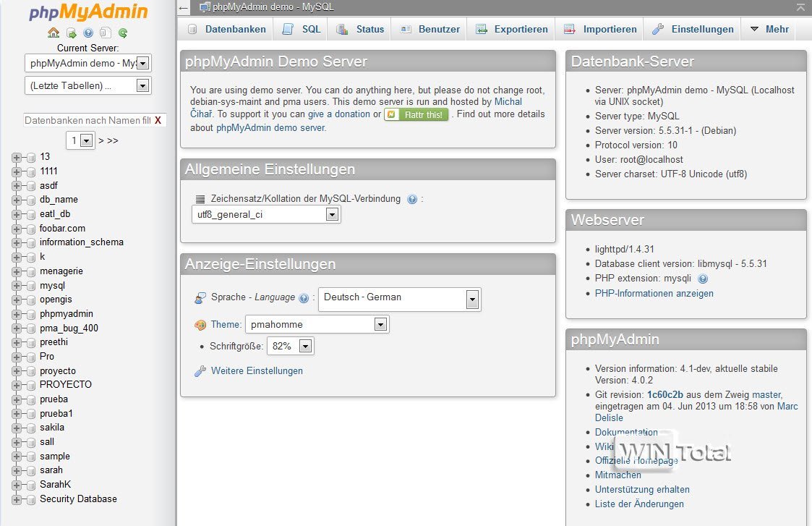Image resolution: width=812 pixels, height=526 pixels.
Task: Open the Schriftgröße 82% dropdown
Action: click(x=291, y=346)
